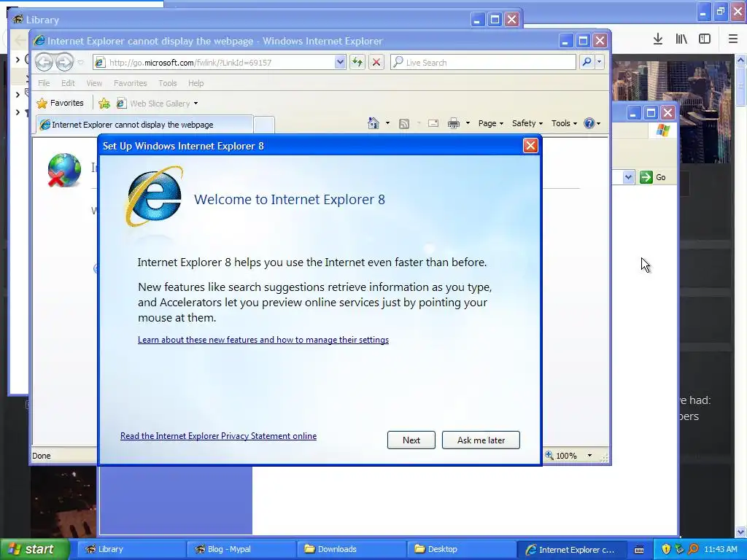Click the security shield tray icon

coord(666,549)
